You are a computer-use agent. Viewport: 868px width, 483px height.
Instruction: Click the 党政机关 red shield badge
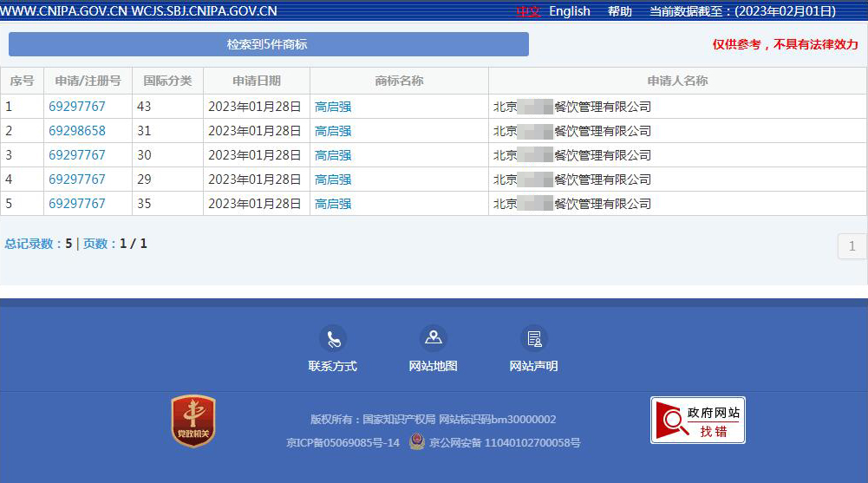pos(193,421)
